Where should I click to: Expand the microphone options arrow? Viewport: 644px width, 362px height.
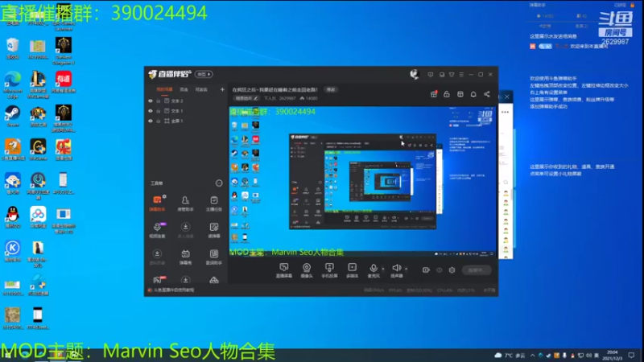383,269
